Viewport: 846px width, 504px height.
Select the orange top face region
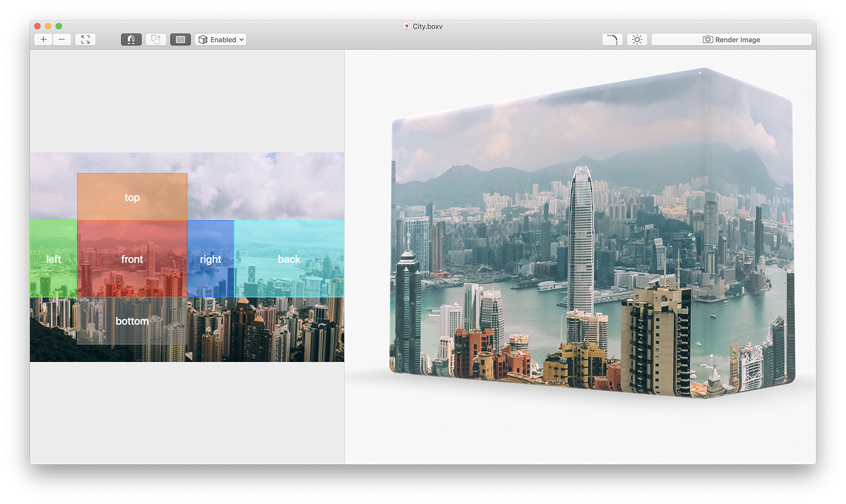pyautogui.click(x=132, y=197)
